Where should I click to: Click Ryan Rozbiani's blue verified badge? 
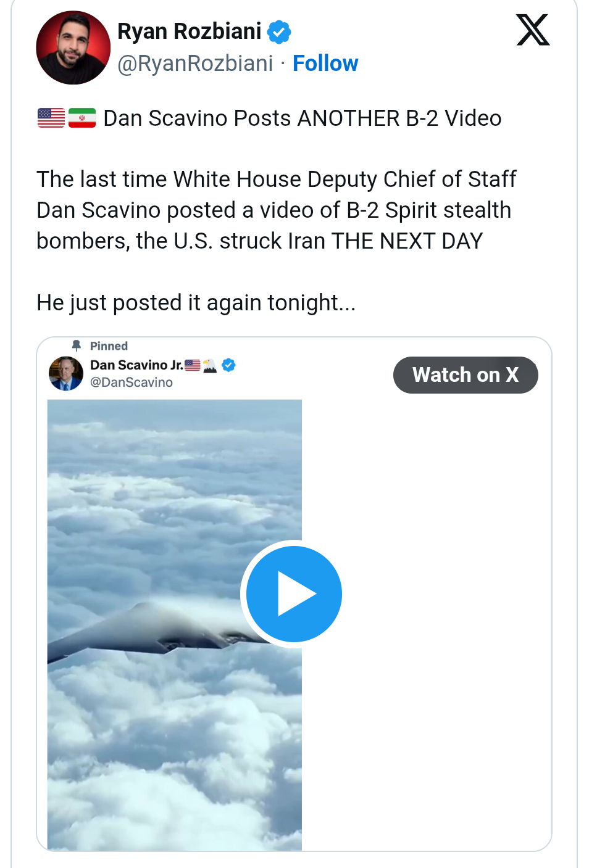click(x=279, y=31)
